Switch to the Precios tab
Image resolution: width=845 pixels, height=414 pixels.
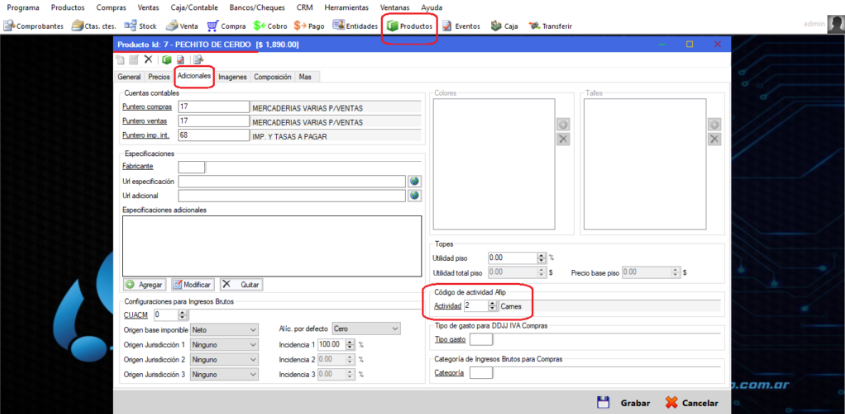pyautogui.click(x=158, y=76)
